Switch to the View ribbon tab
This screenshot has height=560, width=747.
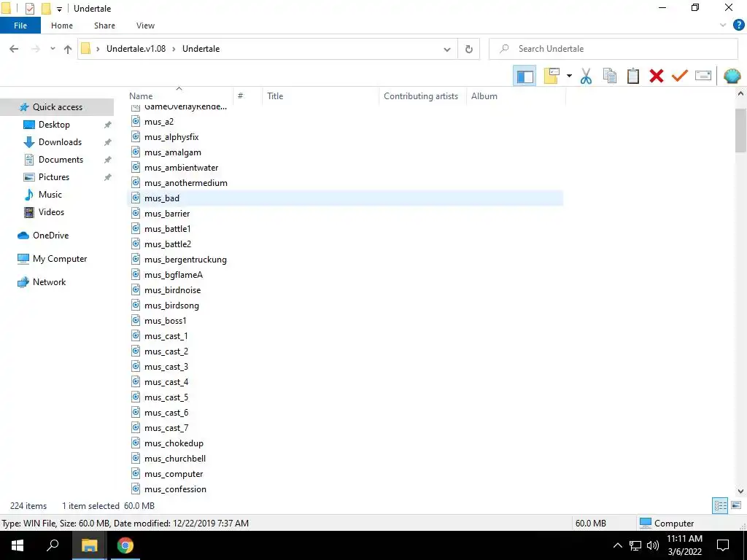[x=145, y=26]
